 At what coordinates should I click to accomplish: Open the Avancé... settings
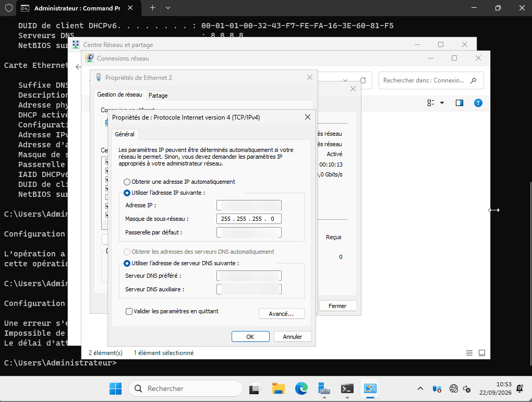click(281, 314)
